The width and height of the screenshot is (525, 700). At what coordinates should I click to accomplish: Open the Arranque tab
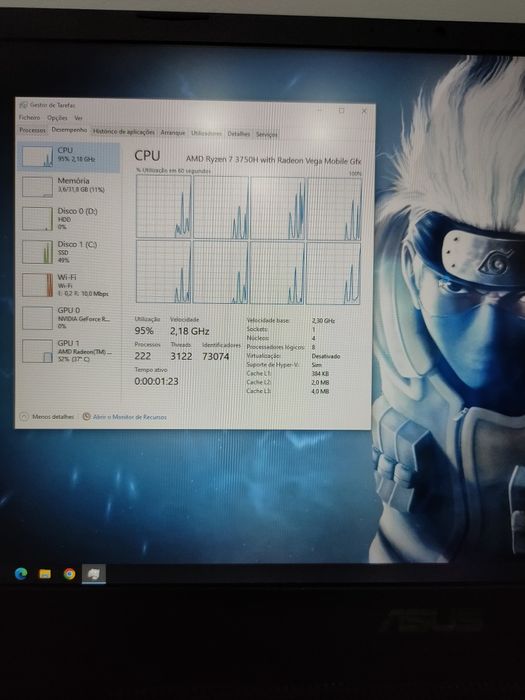173,133
